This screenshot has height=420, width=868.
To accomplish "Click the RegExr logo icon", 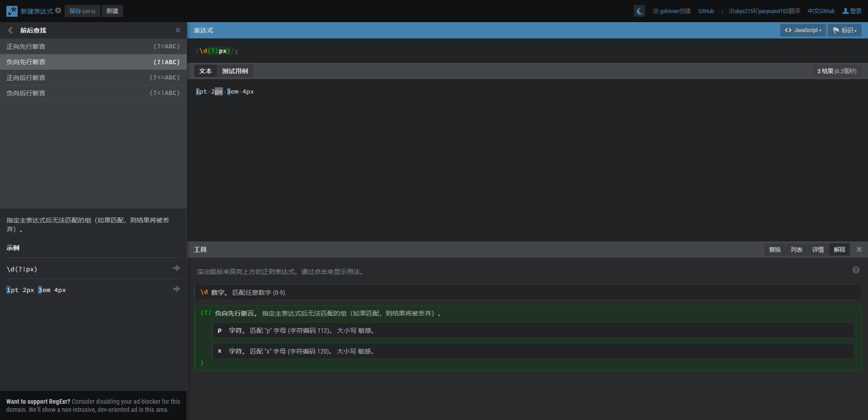I will (x=12, y=11).
